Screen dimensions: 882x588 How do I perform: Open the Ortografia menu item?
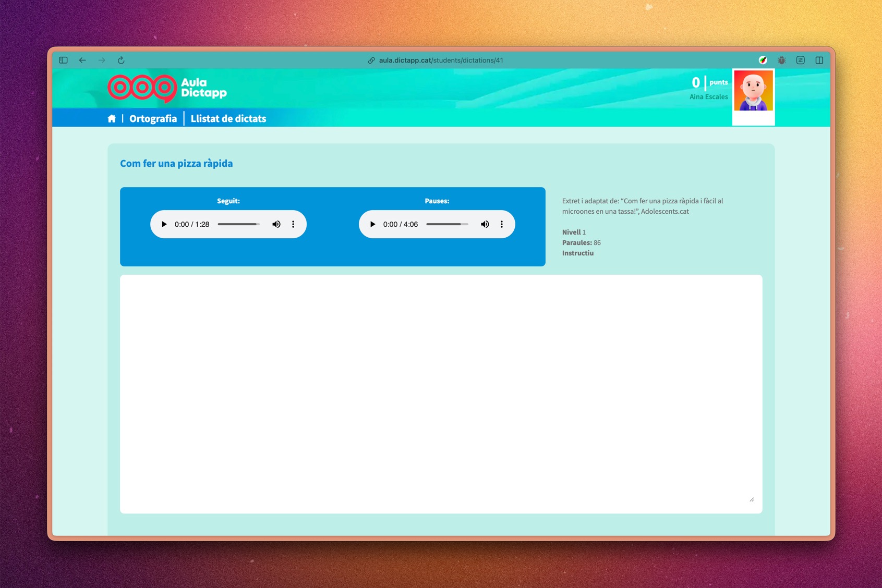coord(153,119)
